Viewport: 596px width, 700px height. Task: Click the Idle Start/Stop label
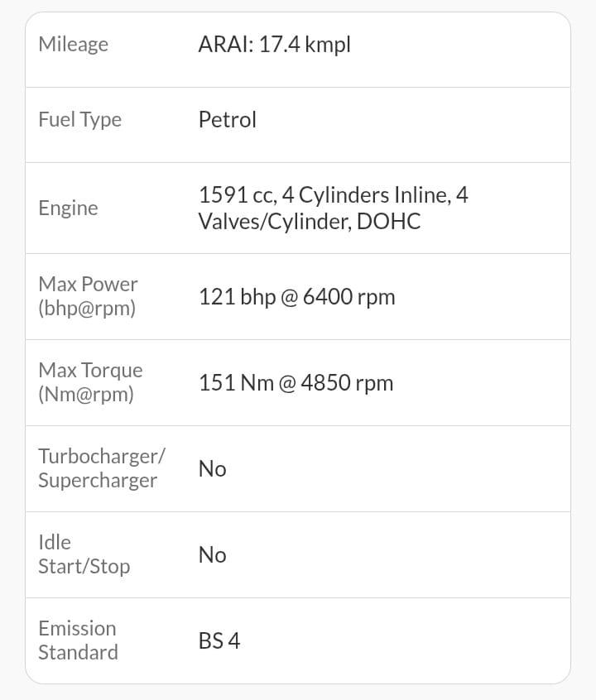coord(84,554)
